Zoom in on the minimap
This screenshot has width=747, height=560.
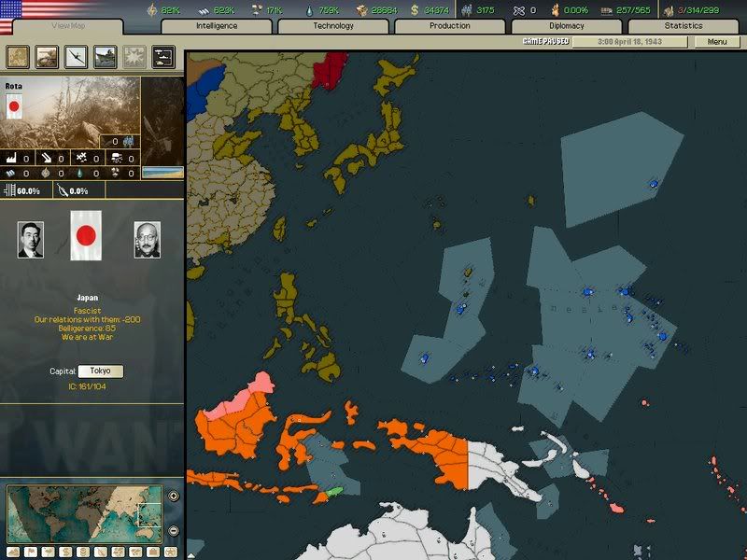pos(174,497)
